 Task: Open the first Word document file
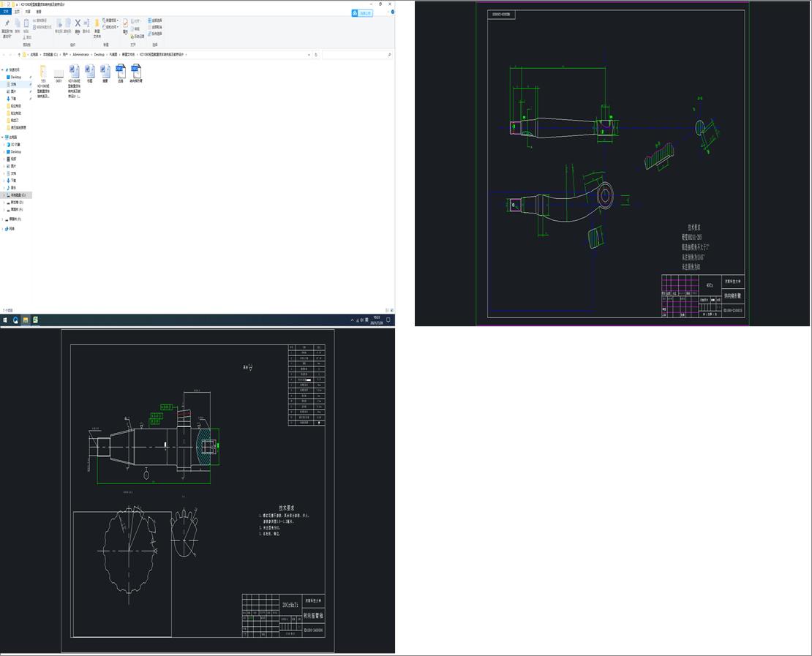coord(75,71)
